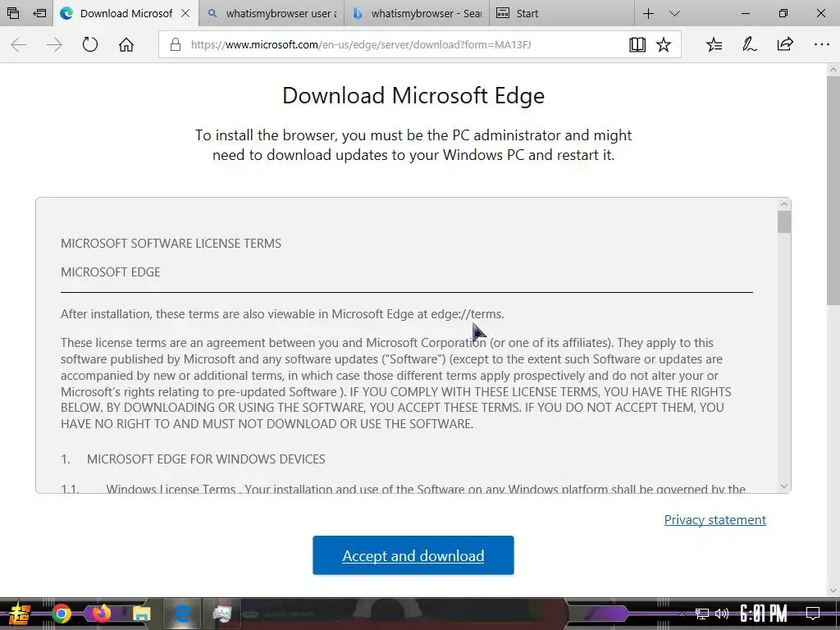
Task: Refresh the current page
Action: tap(90, 44)
